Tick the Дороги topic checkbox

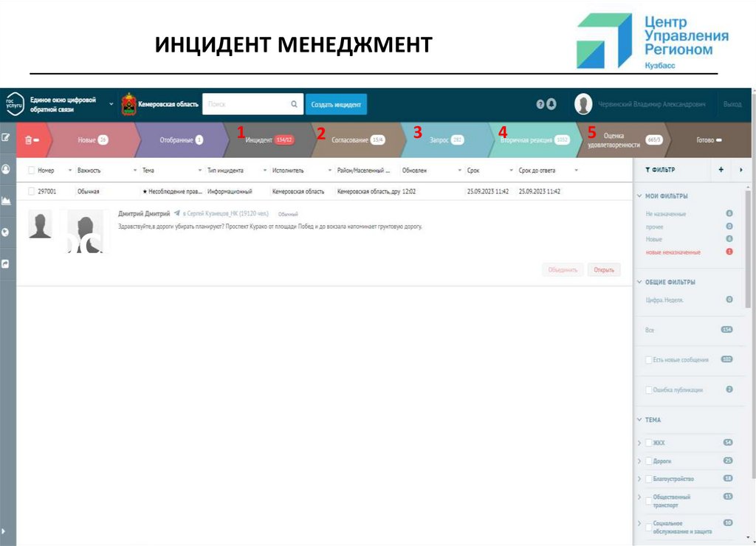648,461
